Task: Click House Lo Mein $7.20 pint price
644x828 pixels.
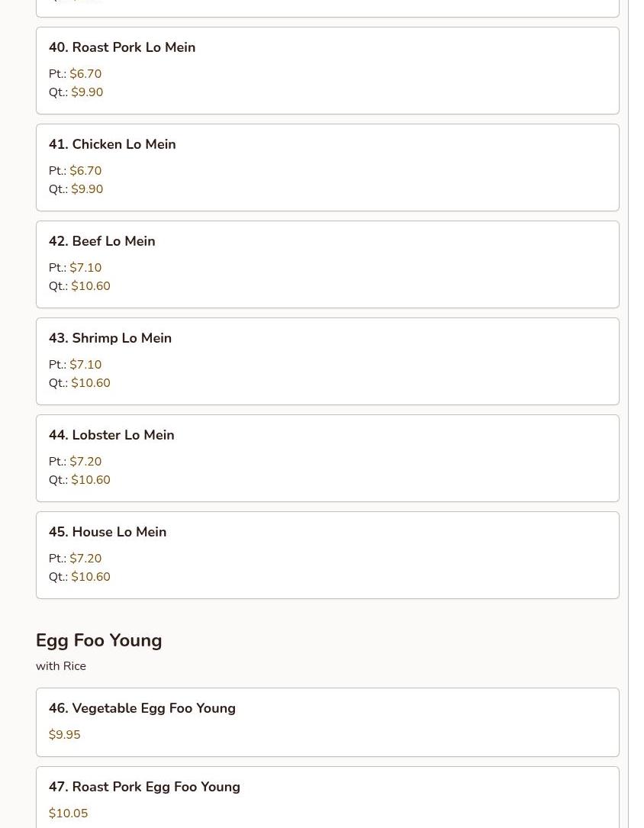Action: (85, 559)
